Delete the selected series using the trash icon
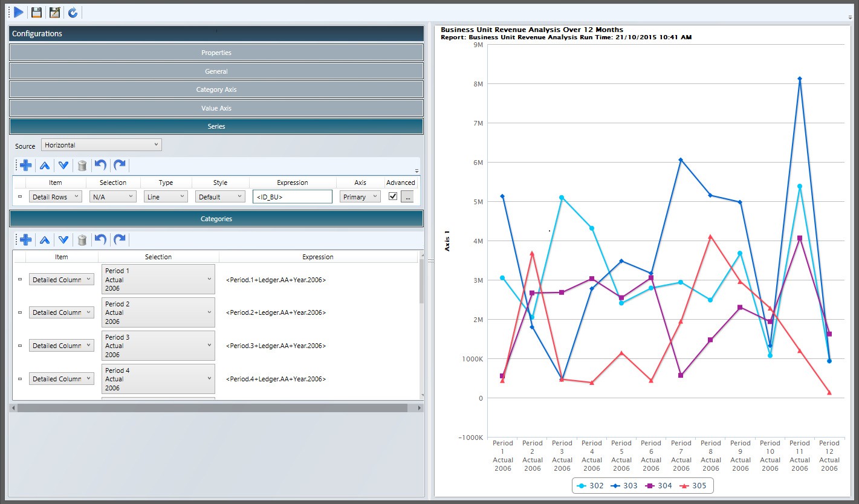The image size is (859, 504). 82,166
